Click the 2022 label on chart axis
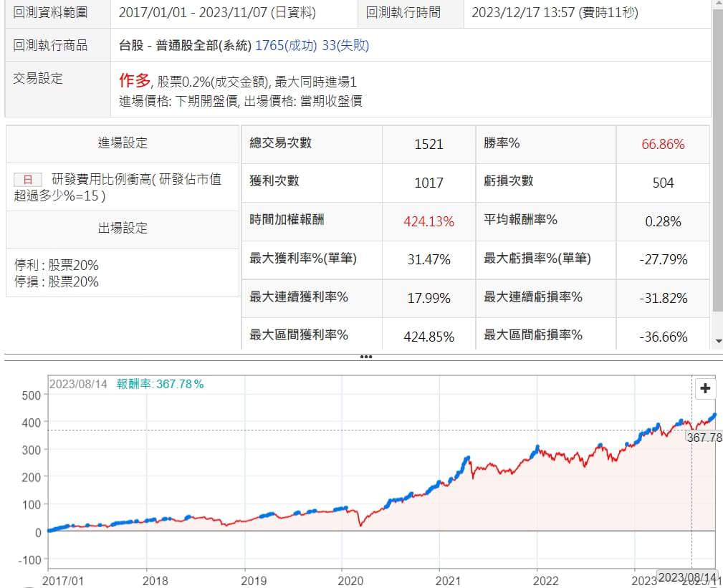 tap(545, 580)
